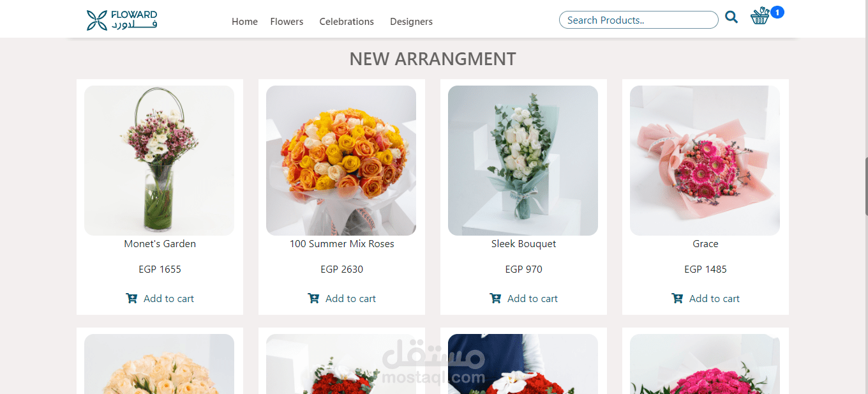Click the page vertical scrollbar
Image resolution: width=868 pixels, height=394 pixels.
click(865, 186)
